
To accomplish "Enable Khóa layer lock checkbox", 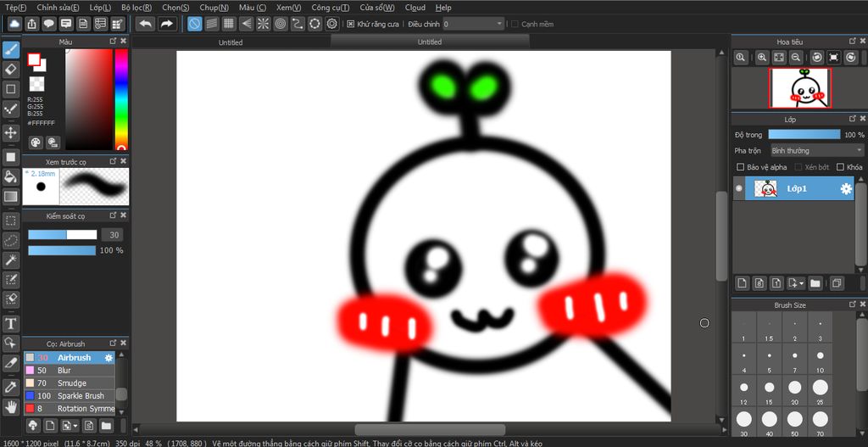I will [x=840, y=167].
